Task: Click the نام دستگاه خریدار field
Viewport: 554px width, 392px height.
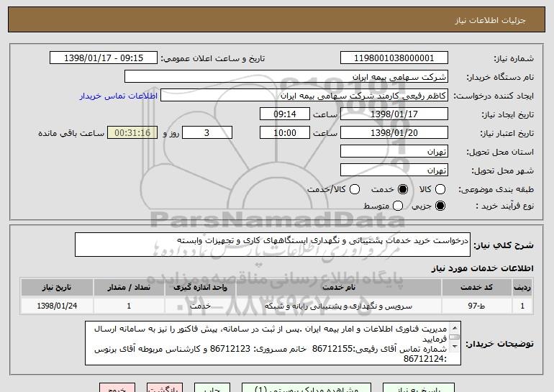Action: [286, 77]
